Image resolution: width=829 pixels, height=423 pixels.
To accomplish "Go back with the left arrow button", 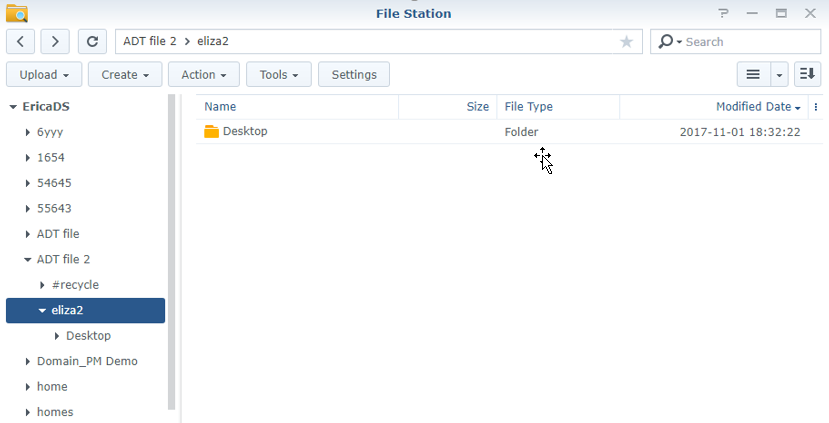I will [x=21, y=42].
